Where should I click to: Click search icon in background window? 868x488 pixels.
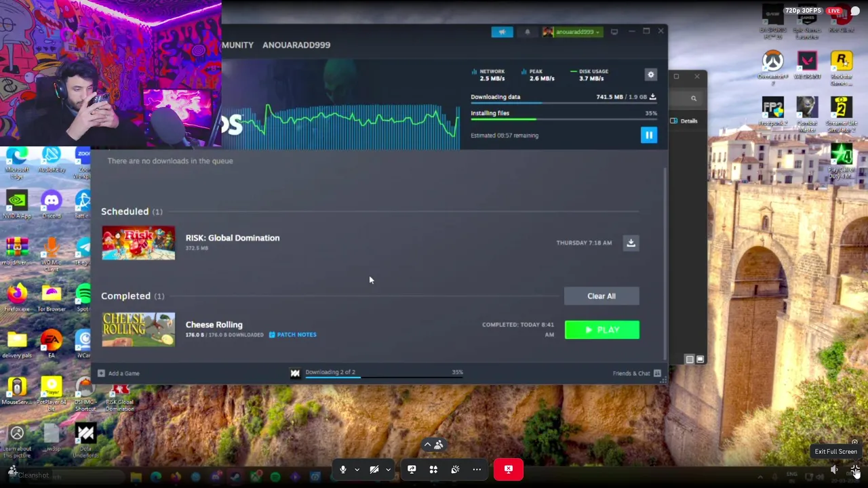[x=694, y=99]
